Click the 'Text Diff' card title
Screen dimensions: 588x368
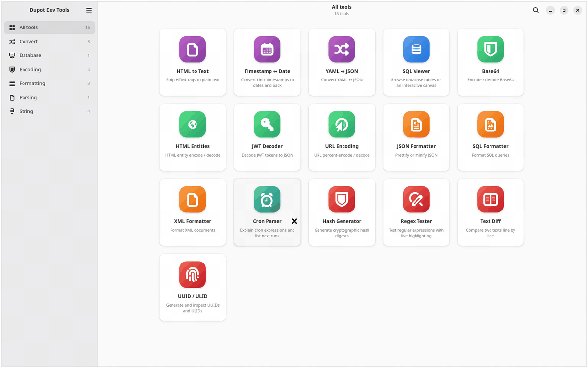(490, 221)
